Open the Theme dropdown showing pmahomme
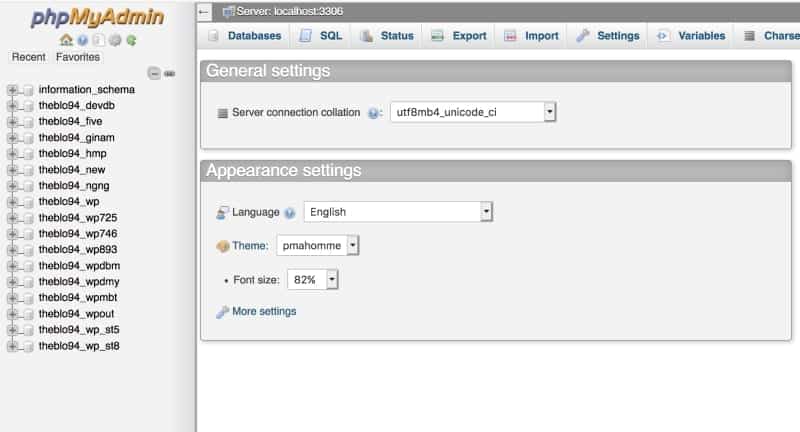Screen dimensions: 800x432 coord(352,245)
